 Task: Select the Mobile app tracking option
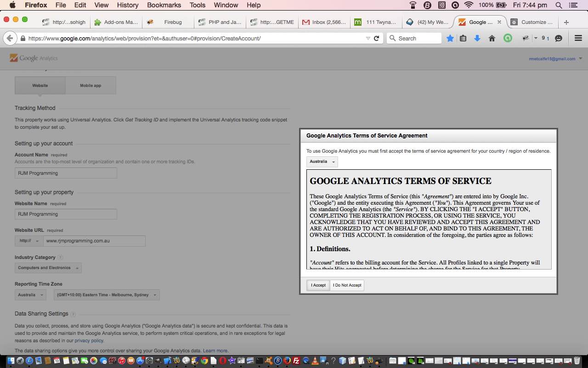[x=90, y=86]
